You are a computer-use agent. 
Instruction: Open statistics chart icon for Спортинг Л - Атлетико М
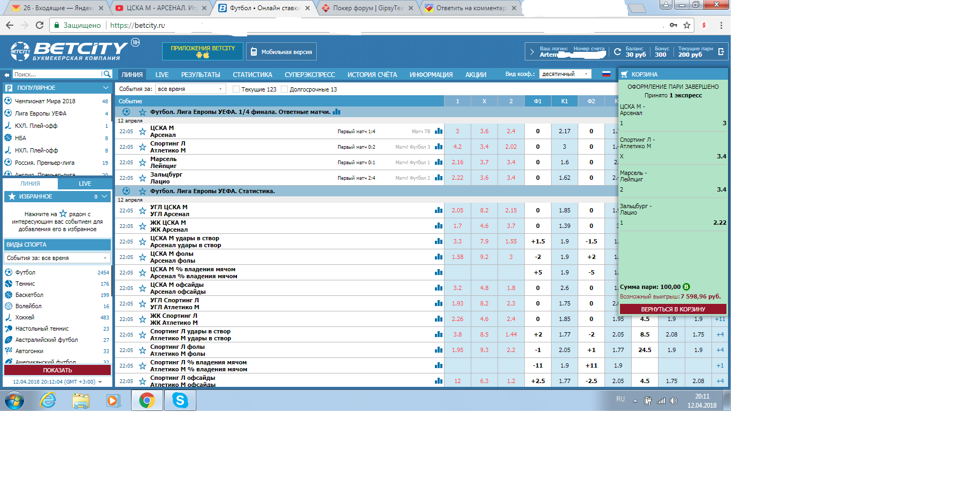tap(439, 147)
